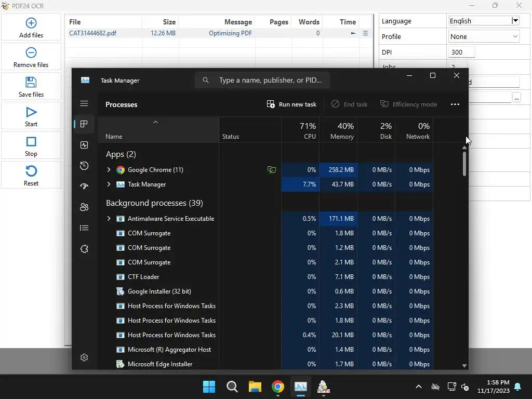Click the Size column header in PDF24
This screenshot has width=532, height=399.
click(x=169, y=22)
